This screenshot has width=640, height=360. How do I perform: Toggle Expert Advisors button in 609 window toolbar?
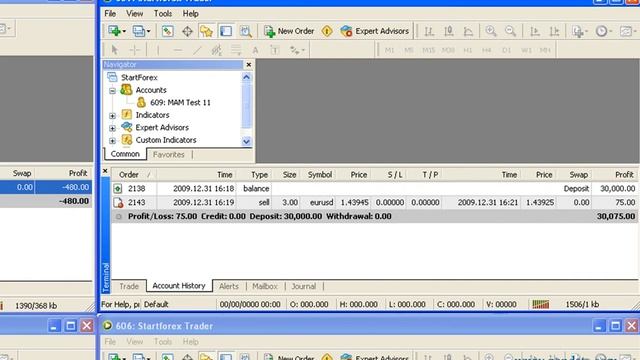[375, 31]
